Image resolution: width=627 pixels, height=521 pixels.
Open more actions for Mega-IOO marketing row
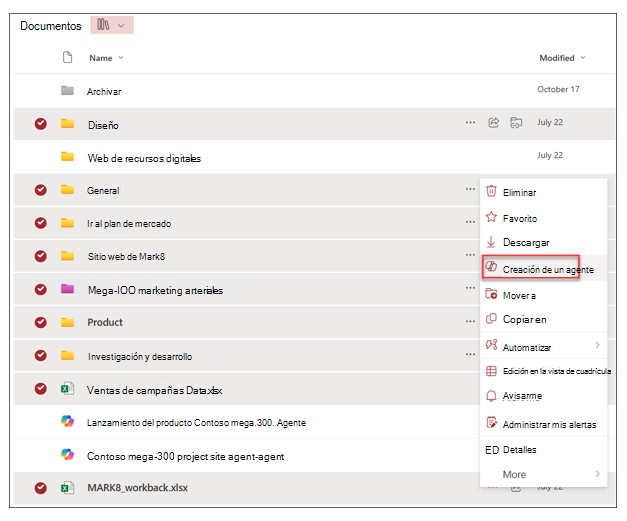[x=470, y=288]
